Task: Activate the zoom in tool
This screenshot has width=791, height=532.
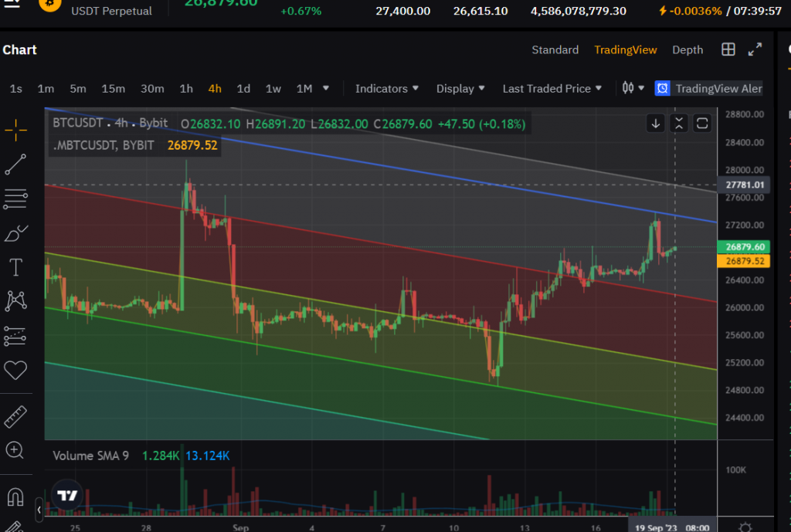Action: [x=15, y=450]
